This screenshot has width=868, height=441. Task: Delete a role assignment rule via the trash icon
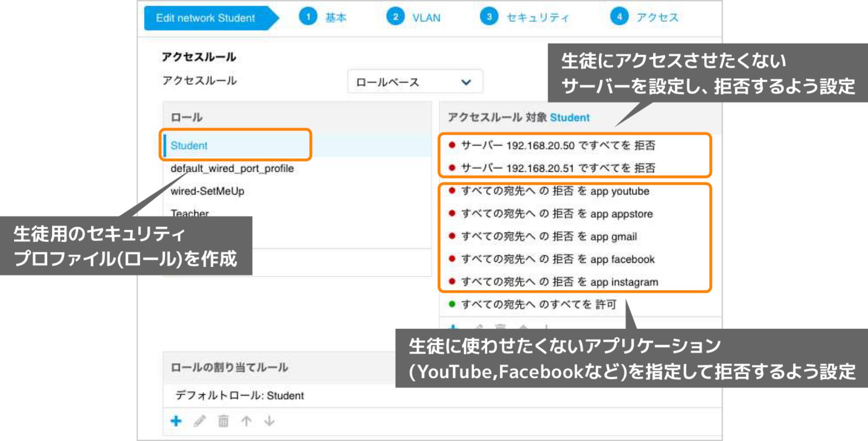coord(223,421)
